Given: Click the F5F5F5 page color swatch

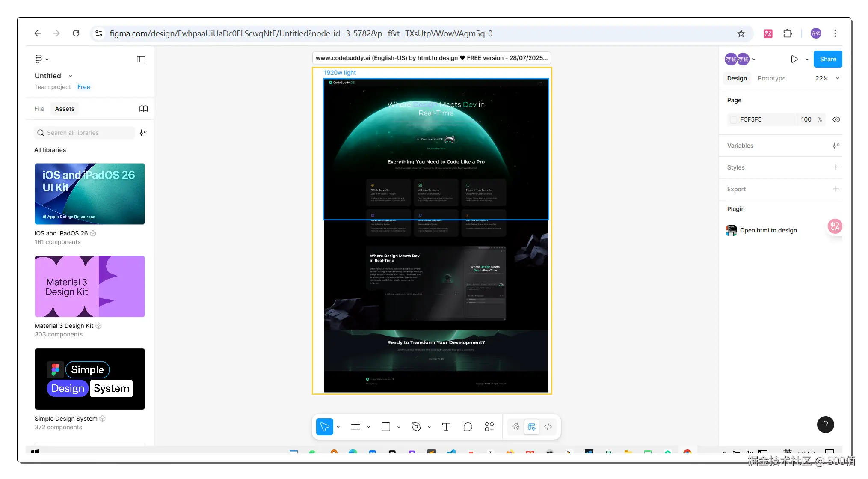Looking at the screenshot, I should 733,119.
